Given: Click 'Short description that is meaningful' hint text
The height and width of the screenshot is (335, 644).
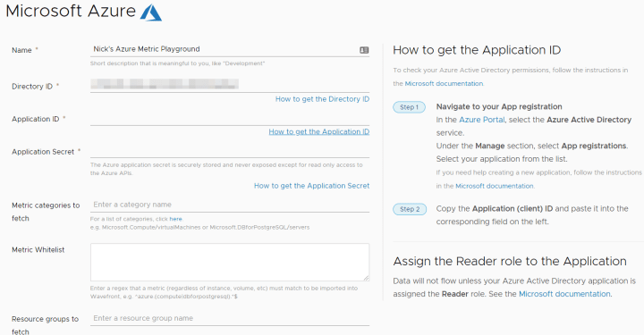Looking at the screenshot, I should [177, 63].
